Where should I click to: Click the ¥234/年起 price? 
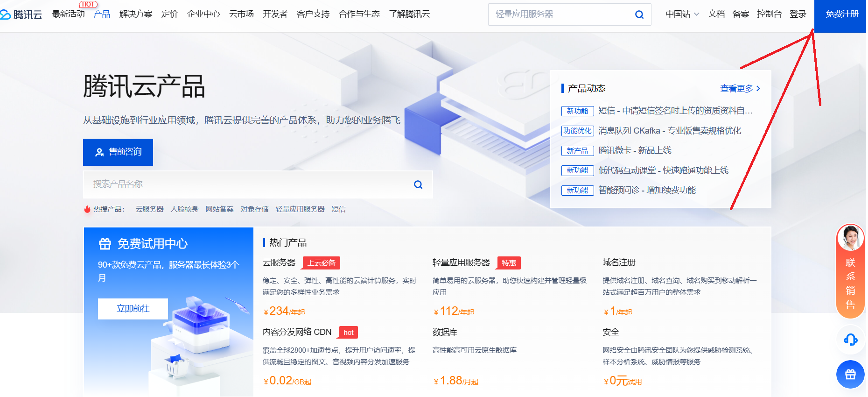284,312
